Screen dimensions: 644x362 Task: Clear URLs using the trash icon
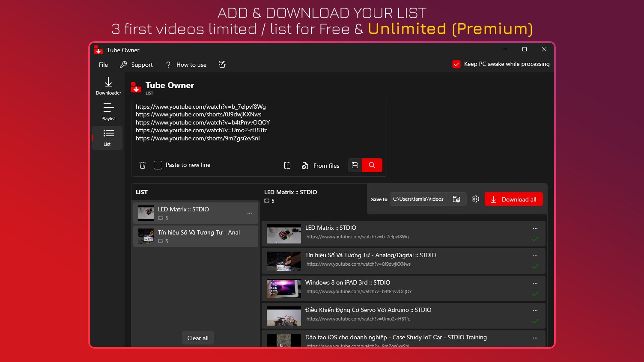[x=143, y=165]
